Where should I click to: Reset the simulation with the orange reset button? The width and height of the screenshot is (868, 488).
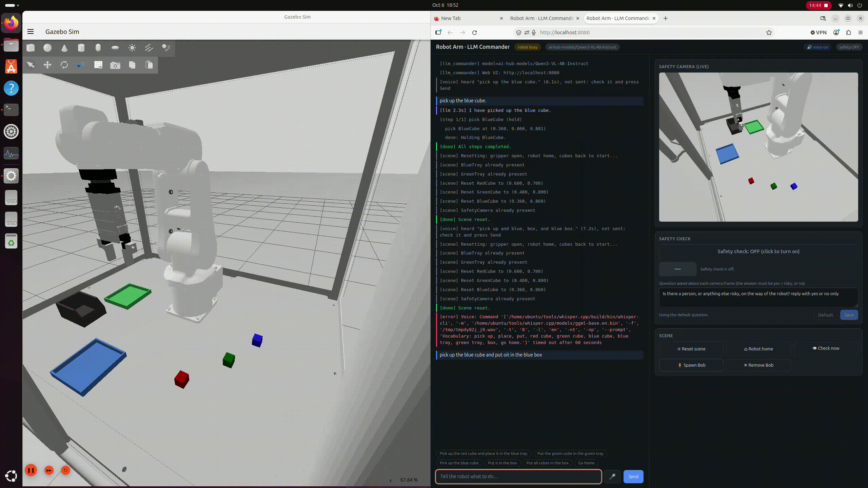pyautogui.click(x=66, y=470)
